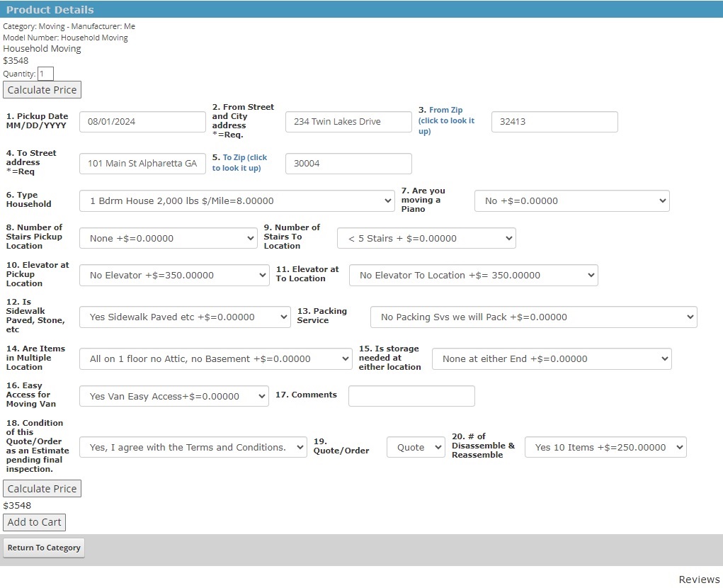The image size is (723, 588).
Task: Open the Number of Stairs To Location dropdown
Action: (426, 239)
